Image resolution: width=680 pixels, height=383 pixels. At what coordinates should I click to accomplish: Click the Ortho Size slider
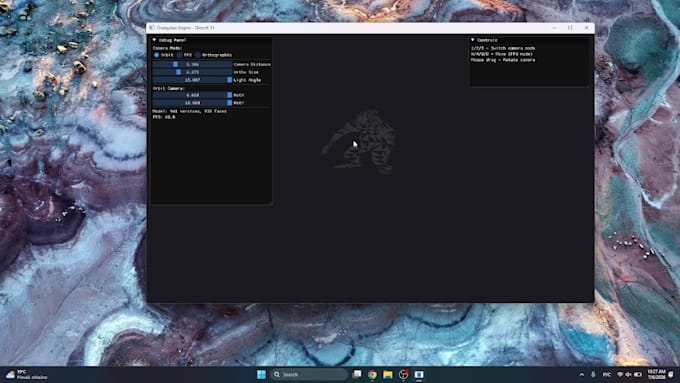coord(192,72)
